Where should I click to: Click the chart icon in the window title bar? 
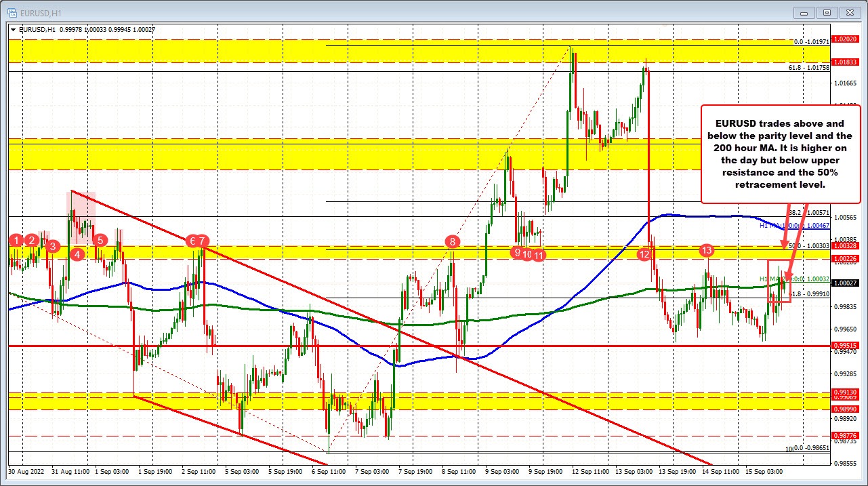pos(11,12)
